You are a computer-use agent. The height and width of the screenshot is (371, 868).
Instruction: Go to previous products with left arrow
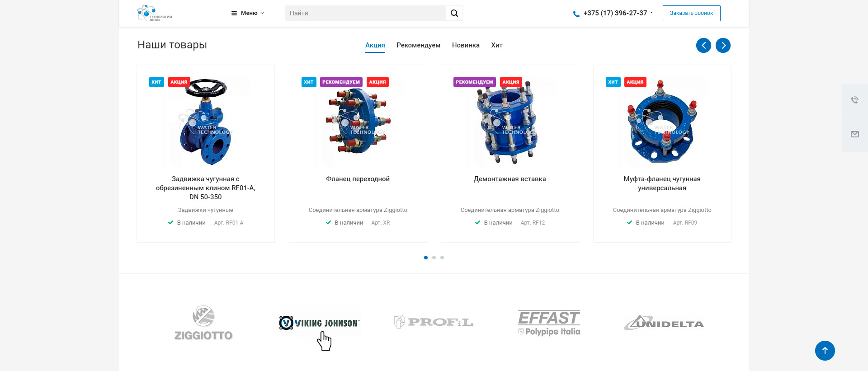point(703,45)
